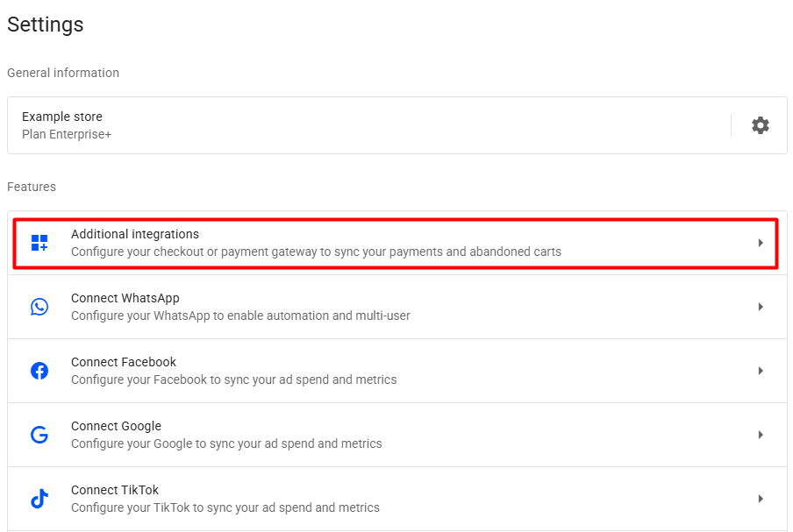Open Connect TikTok title

[x=115, y=490]
